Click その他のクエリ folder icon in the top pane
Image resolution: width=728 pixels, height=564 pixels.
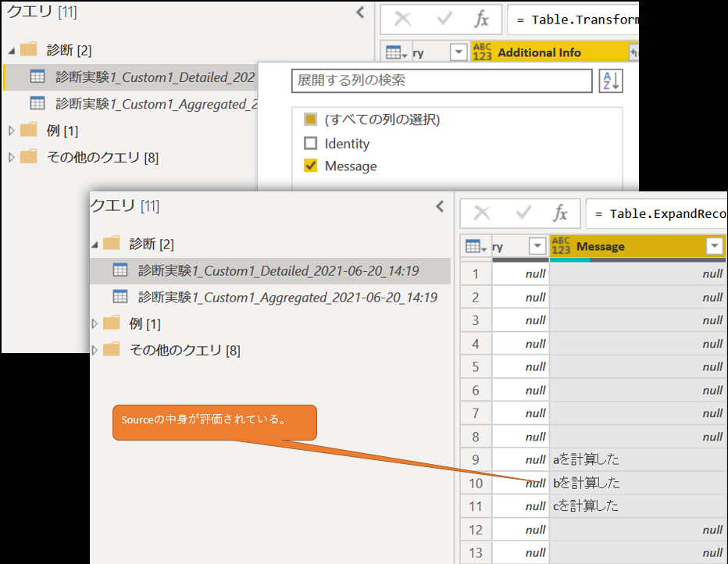point(29,156)
